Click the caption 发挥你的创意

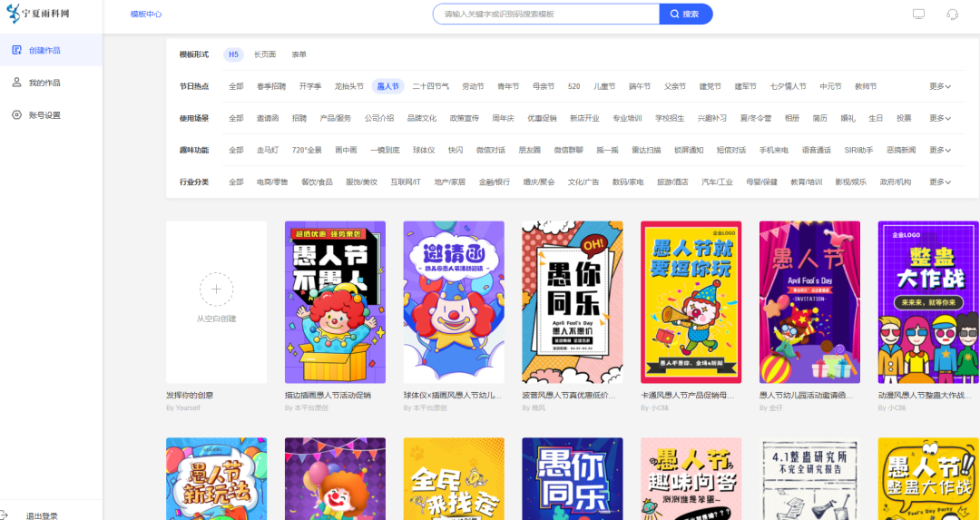click(191, 396)
